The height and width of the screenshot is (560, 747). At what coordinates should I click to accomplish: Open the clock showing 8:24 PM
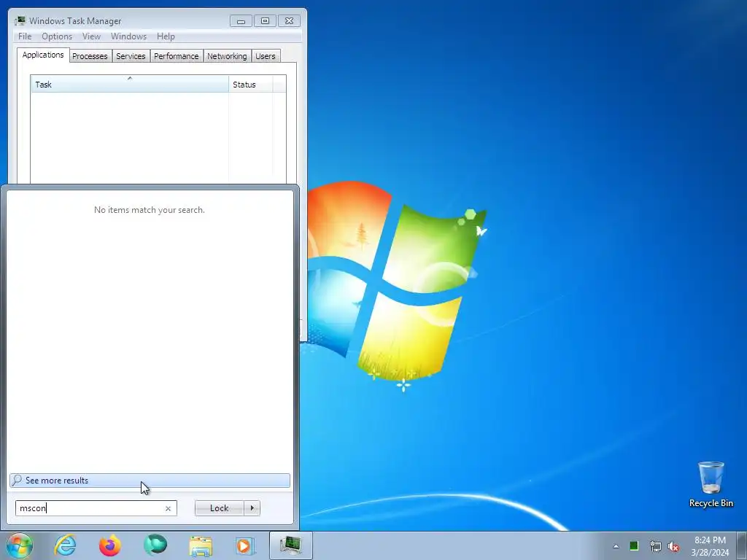coord(710,545)
